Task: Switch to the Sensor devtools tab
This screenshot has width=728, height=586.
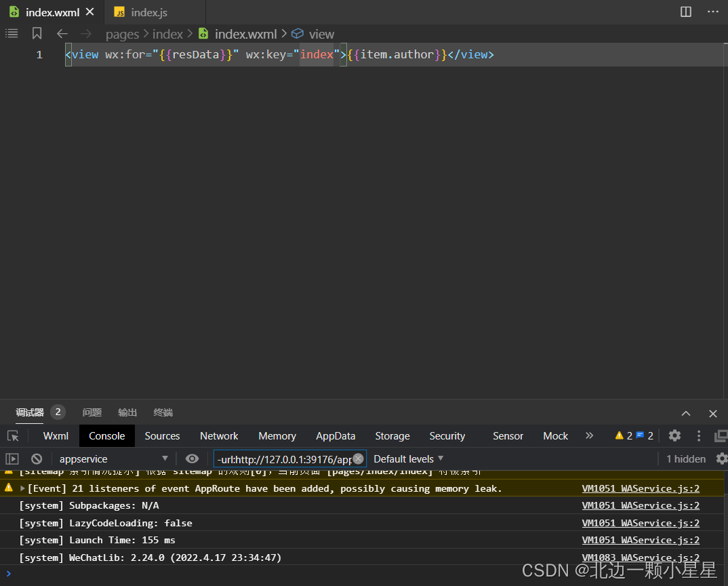Action: coord(508,436)
